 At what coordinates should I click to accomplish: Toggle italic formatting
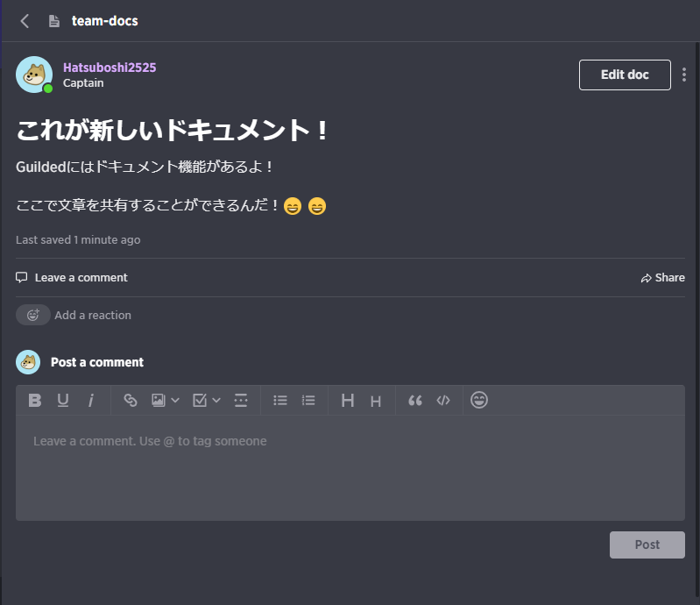90,401
